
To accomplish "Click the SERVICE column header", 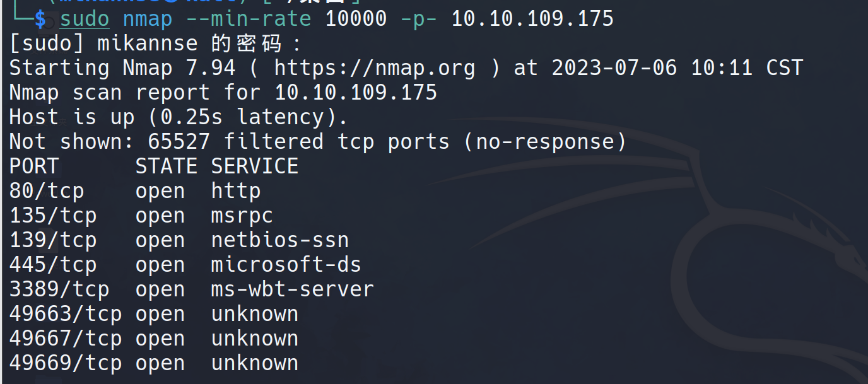I will [255, 166].
